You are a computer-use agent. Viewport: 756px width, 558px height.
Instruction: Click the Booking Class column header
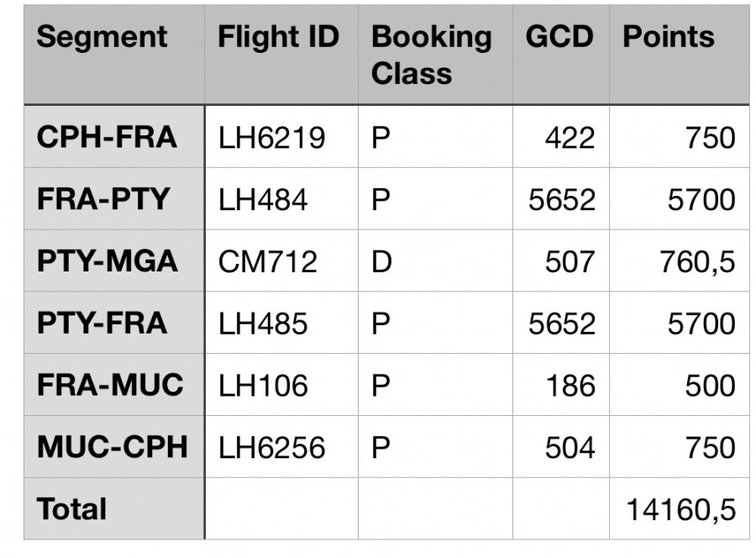pos(432,55)
